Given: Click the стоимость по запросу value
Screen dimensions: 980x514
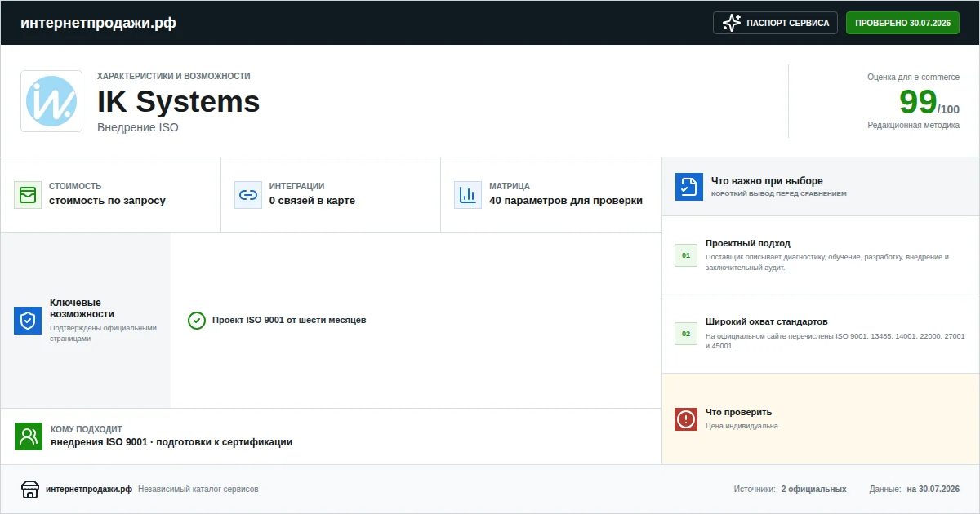Looking at the screenshot, I should coord(107,201).
